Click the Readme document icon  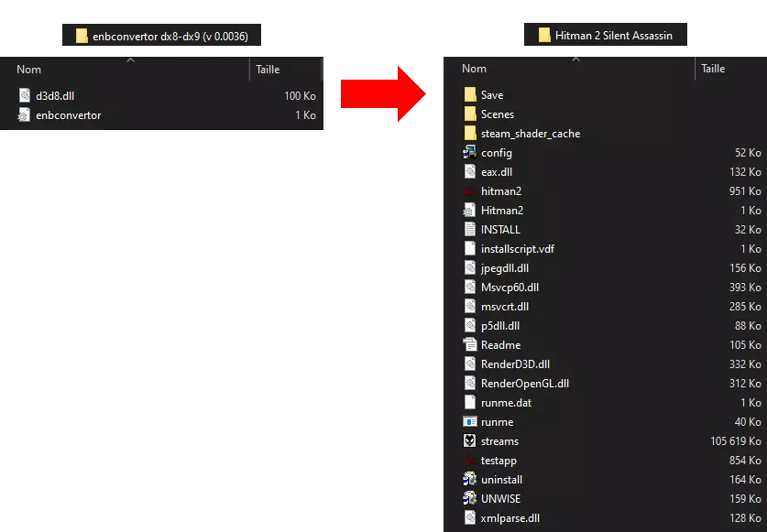(469, 344)
